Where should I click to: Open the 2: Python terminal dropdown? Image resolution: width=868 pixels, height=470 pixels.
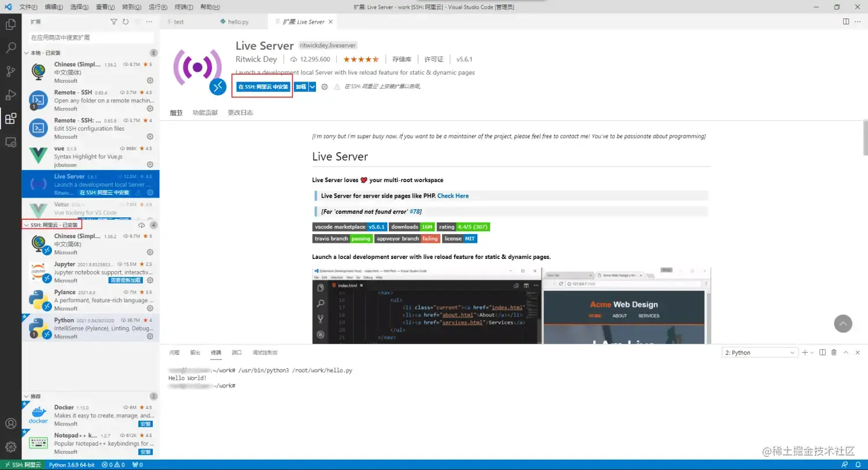coord(758,352)
